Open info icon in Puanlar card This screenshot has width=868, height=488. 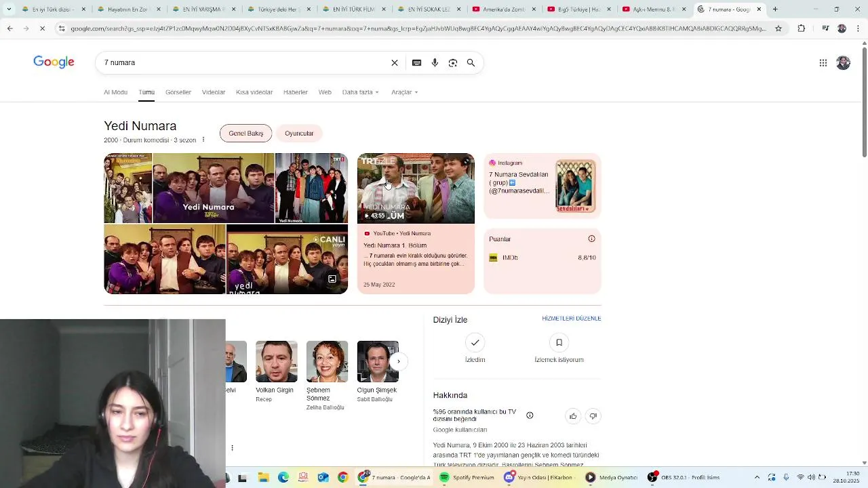coord(591,239)
